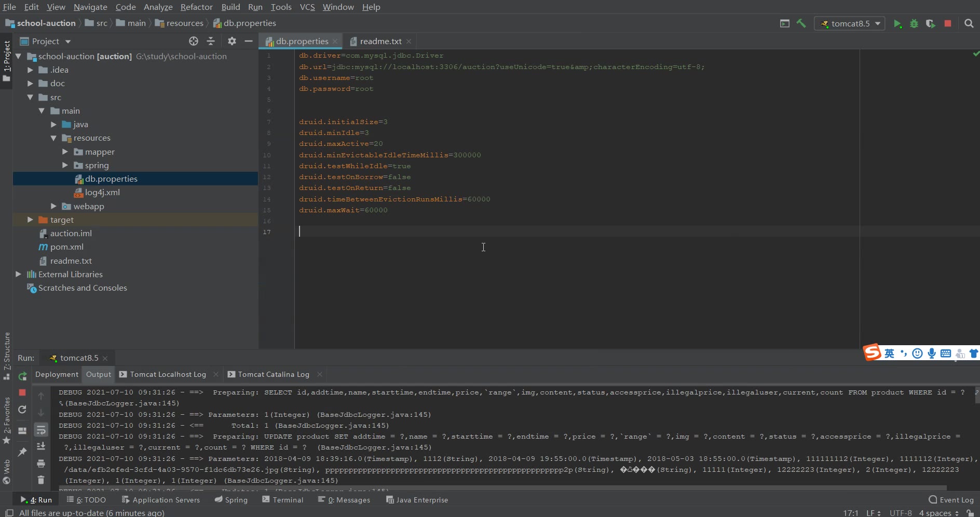Toggle the Project tool window side tab

[x=7, y=60]
